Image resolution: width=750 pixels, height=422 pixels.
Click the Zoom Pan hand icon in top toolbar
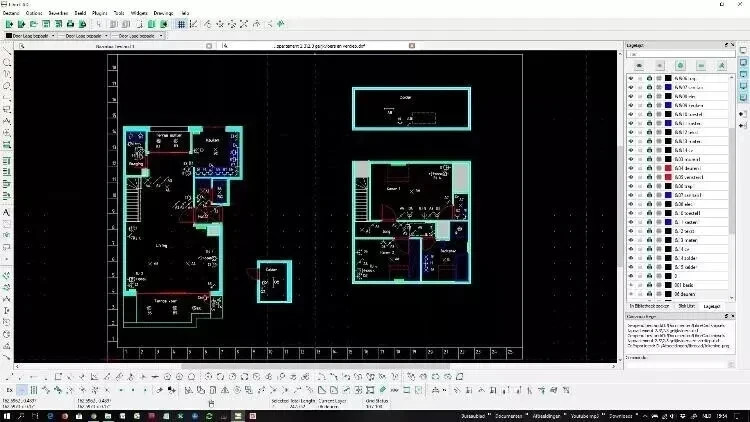[x=281, y=24]
